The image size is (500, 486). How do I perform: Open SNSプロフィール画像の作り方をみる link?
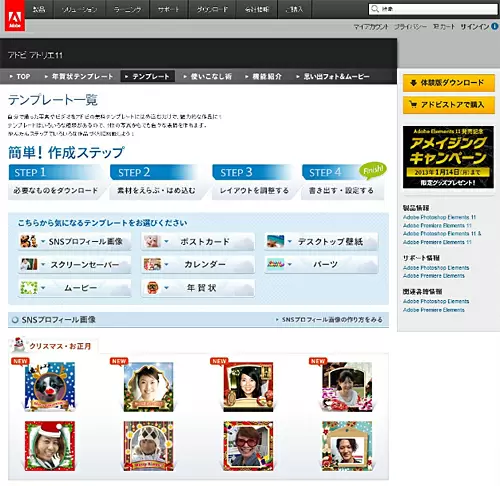[x=329, y=320]
